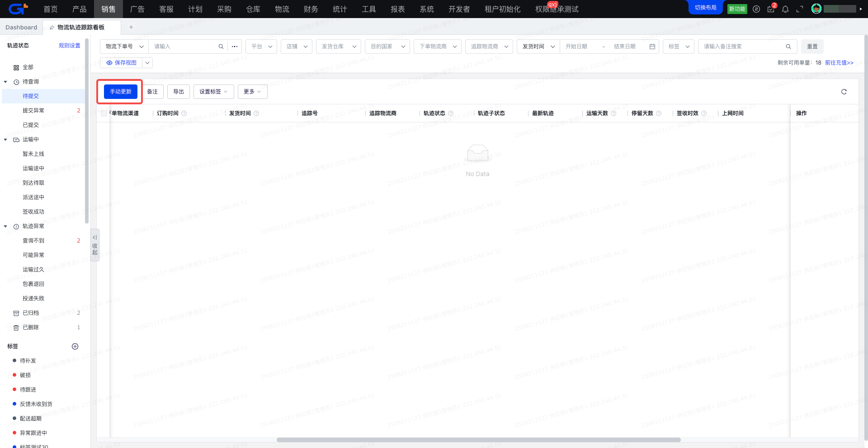Viewport: 868px width, 448px height.
Task: Click the 切换布局 button
Action: [x=705, y=8]
